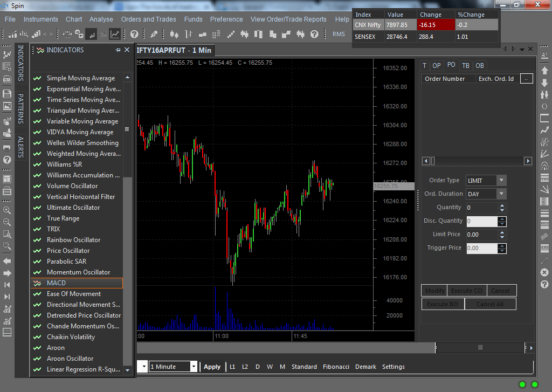Image resolution: width=552 pixels, height=392 pixels.
Task: Click the Limit Price input field
Action: (481, 235)
